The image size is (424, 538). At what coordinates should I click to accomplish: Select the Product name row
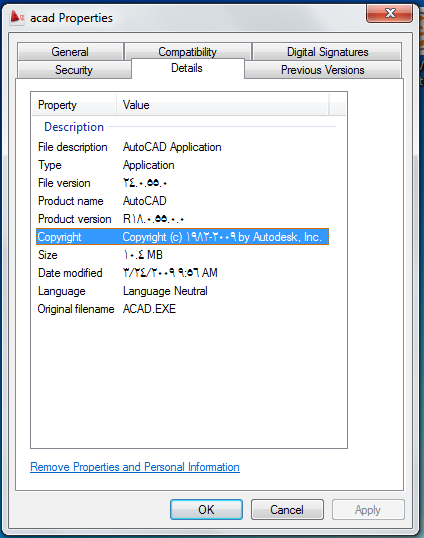[x=182, y=201]
